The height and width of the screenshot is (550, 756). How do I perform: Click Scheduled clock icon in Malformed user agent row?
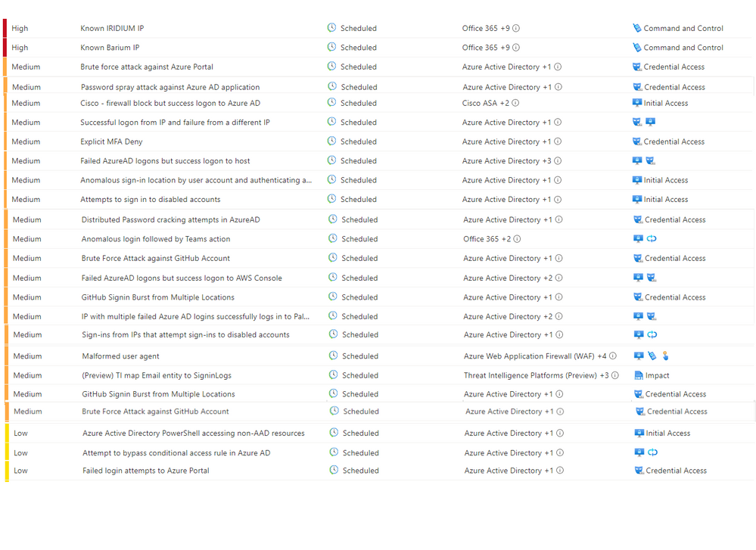[x=333, y=356]
